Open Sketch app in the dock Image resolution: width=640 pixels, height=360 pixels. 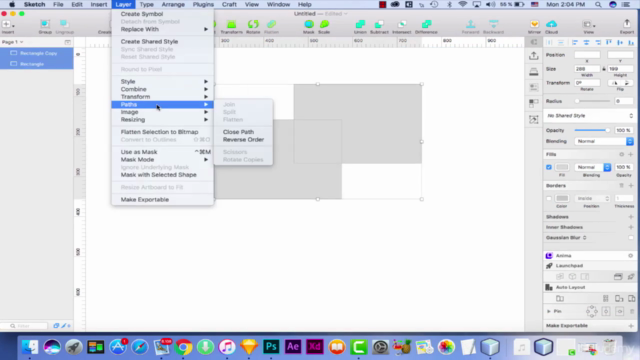[249, 347]
